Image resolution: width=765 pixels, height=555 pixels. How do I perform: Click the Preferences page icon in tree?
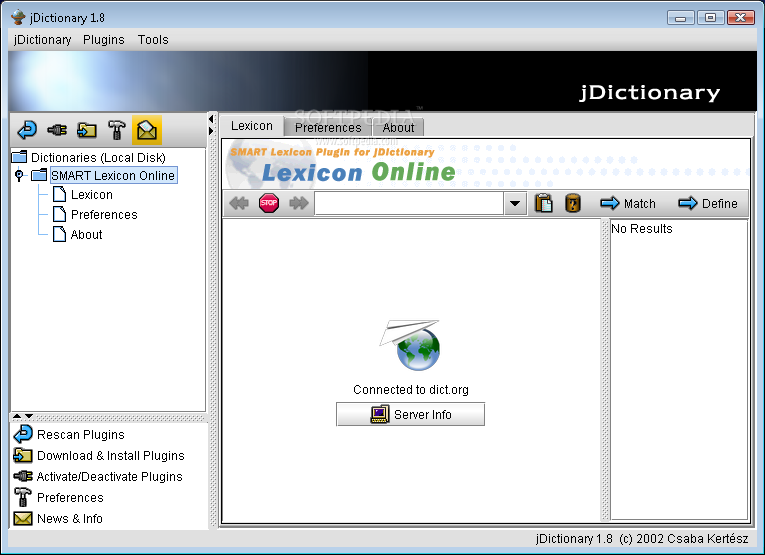60,214
